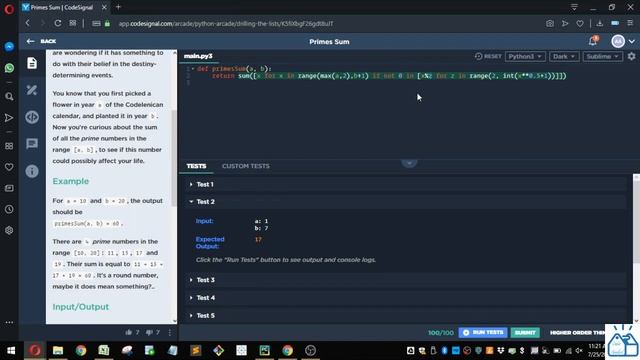Screen dimensions: 640x360
Task: Click the user avatar in header
Action: coord(618,41)
